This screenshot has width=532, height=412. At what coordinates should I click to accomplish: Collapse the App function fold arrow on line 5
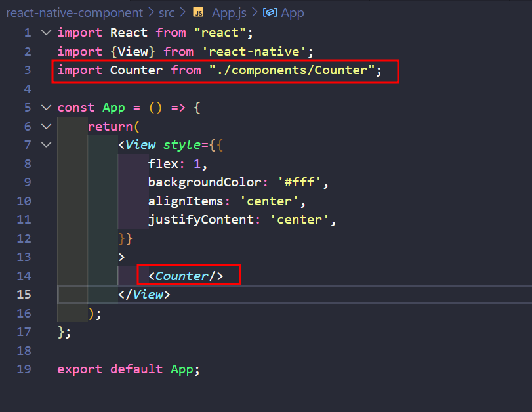[46, 108]
